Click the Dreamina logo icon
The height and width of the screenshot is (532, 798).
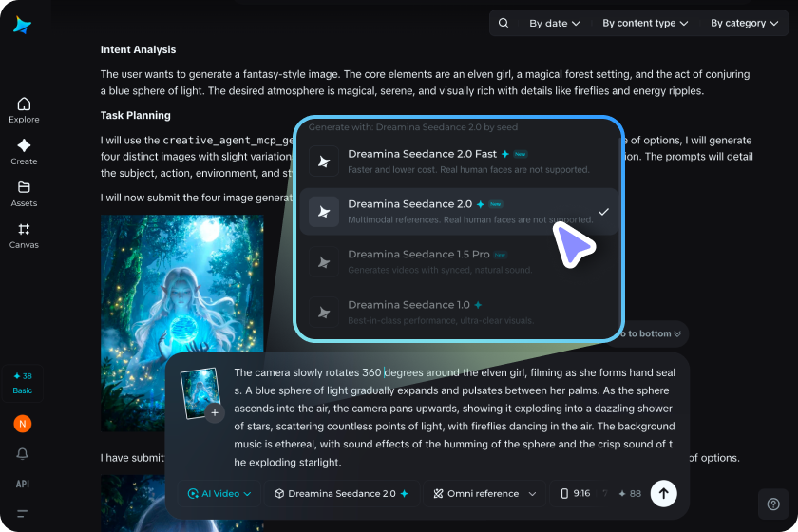[23, 25]
